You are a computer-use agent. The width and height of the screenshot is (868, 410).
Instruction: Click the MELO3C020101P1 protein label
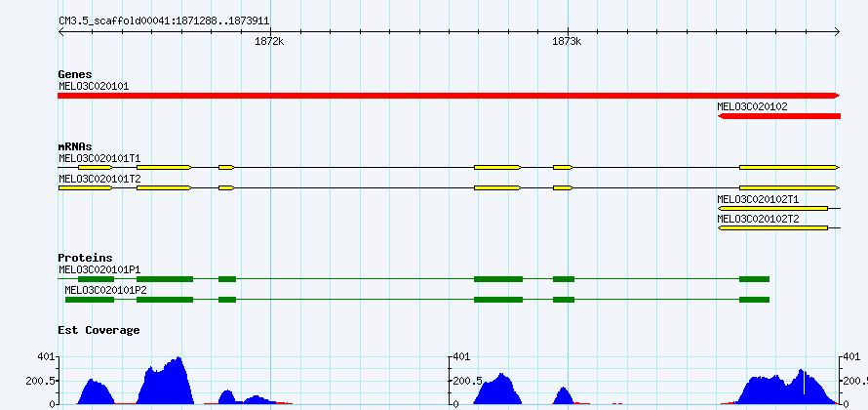[99, 269]
